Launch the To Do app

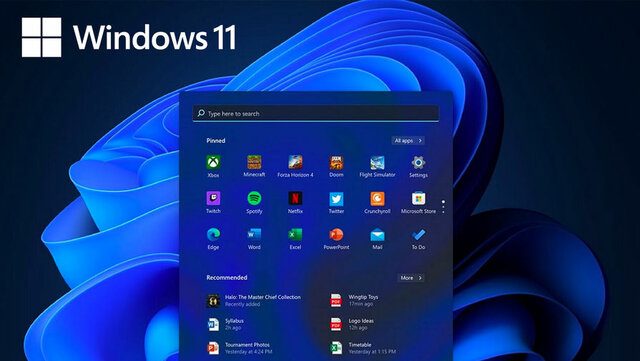click(418, 234)
